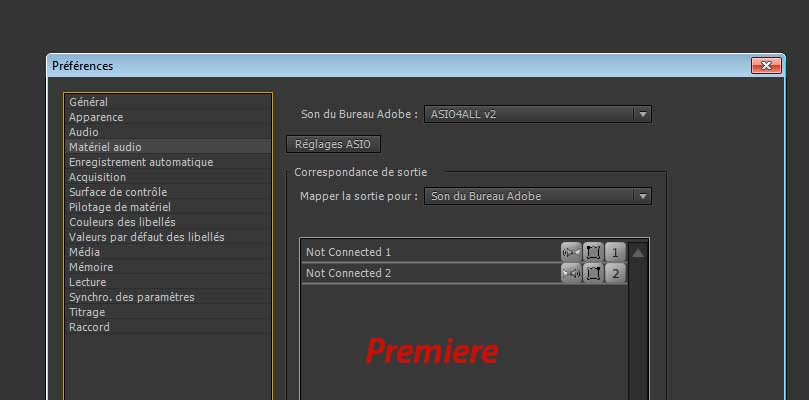Open the Lecture preferences category
Screen dimensions: 809x400
tap(167, 282)
